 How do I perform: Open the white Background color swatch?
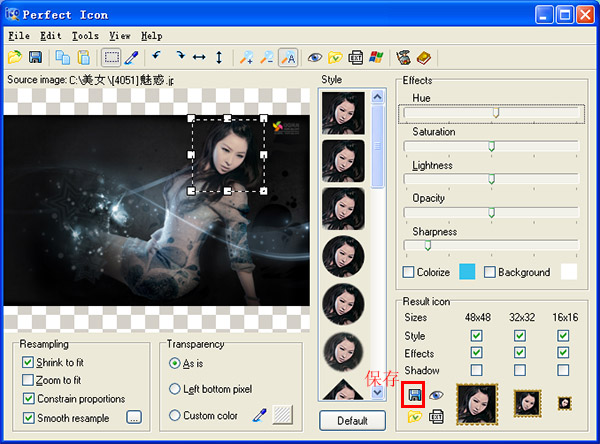click(x=569, y=272)
